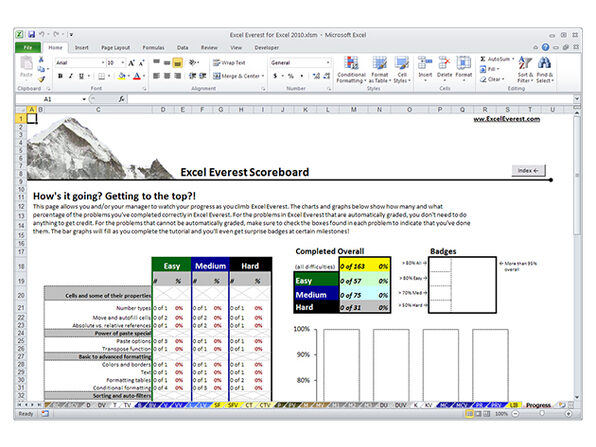596x447 pixels.
Task: Toggle Wrap Text
Action: pos(229,63)
